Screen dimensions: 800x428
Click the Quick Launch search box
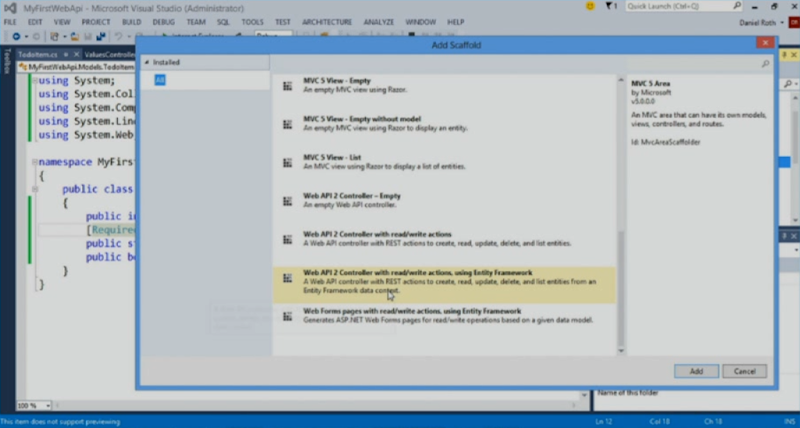[684, 6]
